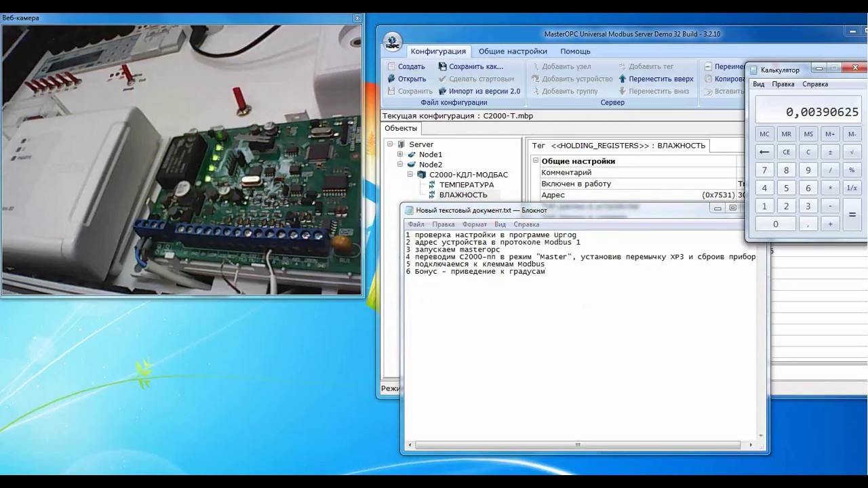Collapse the Node2 tree node
The image size is (868, 488).
tap(400, 165)
